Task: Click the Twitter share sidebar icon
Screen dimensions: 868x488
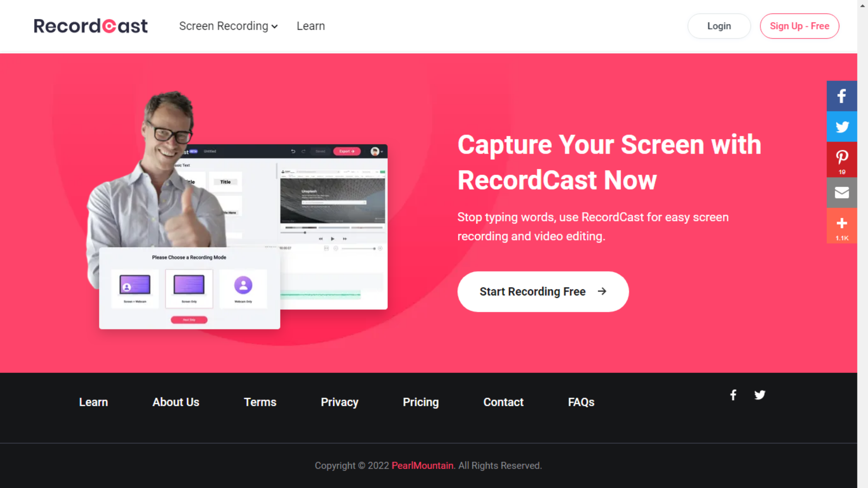Action: pyautogui.click(x=841, y=127)
